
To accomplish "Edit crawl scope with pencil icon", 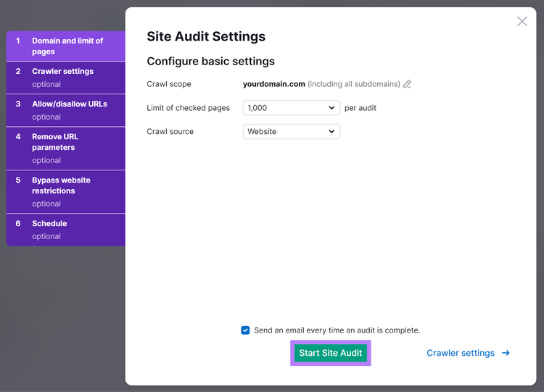I will (x=407, y=84).
